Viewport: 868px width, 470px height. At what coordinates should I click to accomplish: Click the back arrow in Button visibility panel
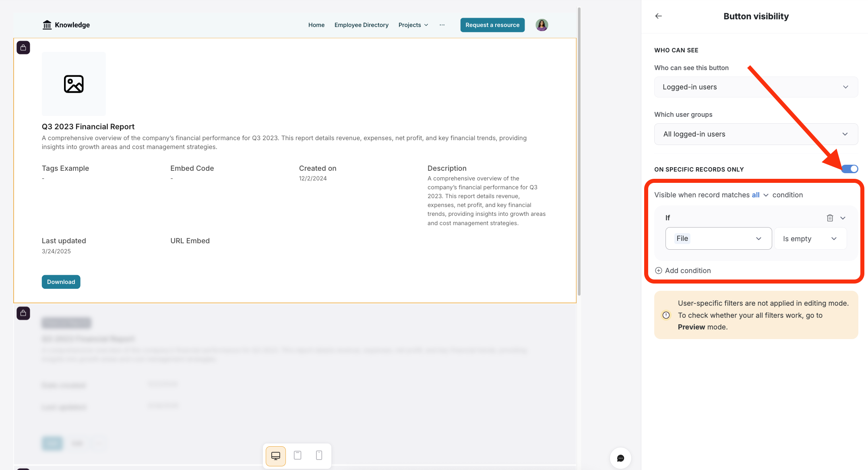[x=659, y=16]
